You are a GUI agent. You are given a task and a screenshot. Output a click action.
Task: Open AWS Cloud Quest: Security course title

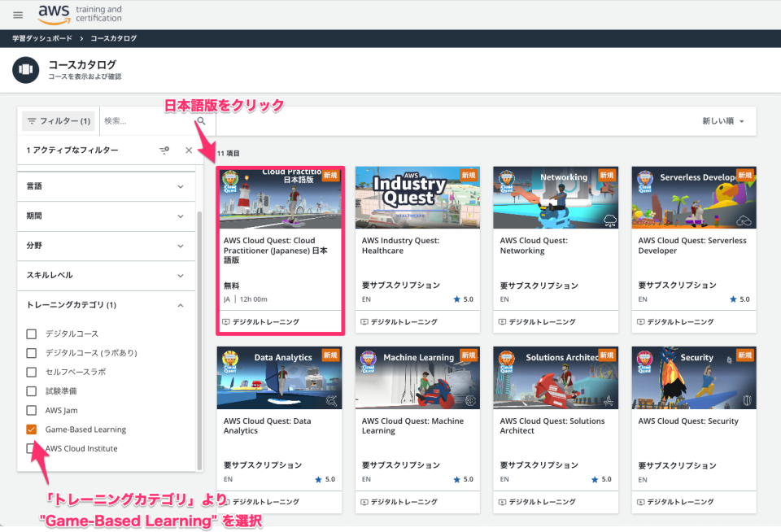[x=688, y=421]
